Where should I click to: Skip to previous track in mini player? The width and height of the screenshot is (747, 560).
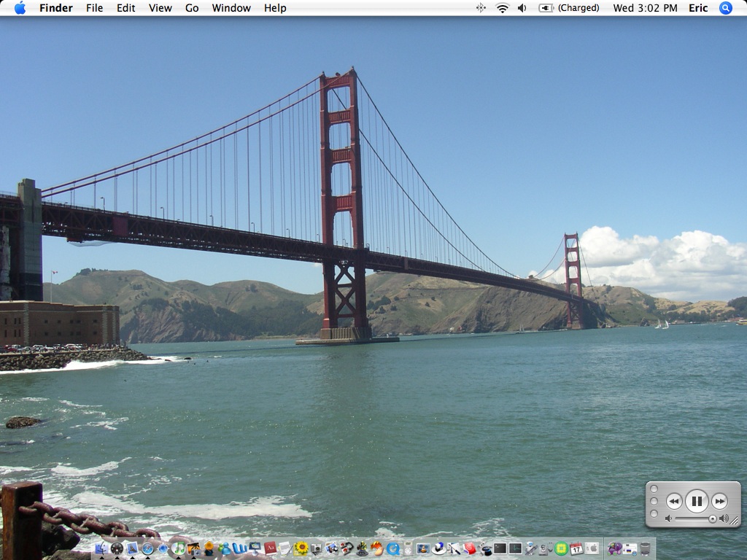click(673, 501)
